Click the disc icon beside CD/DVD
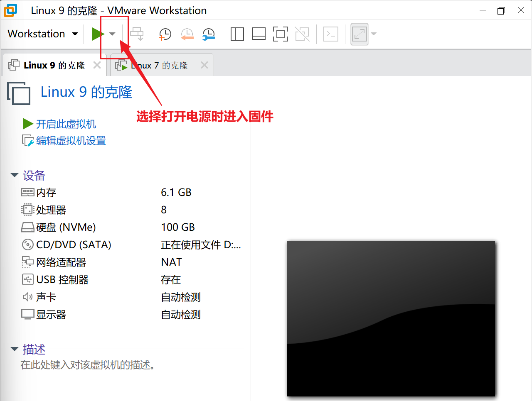The image size is (532, 401). click(x=27, y=245)
